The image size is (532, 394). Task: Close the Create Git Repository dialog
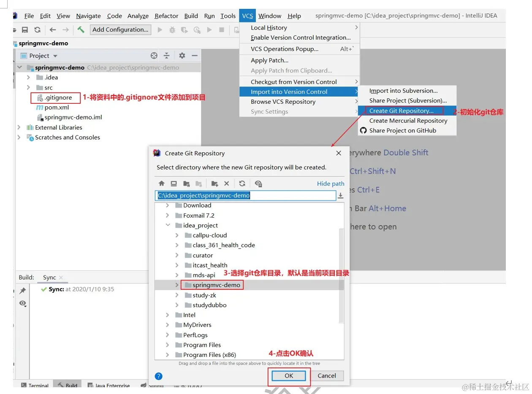(339, 153)
